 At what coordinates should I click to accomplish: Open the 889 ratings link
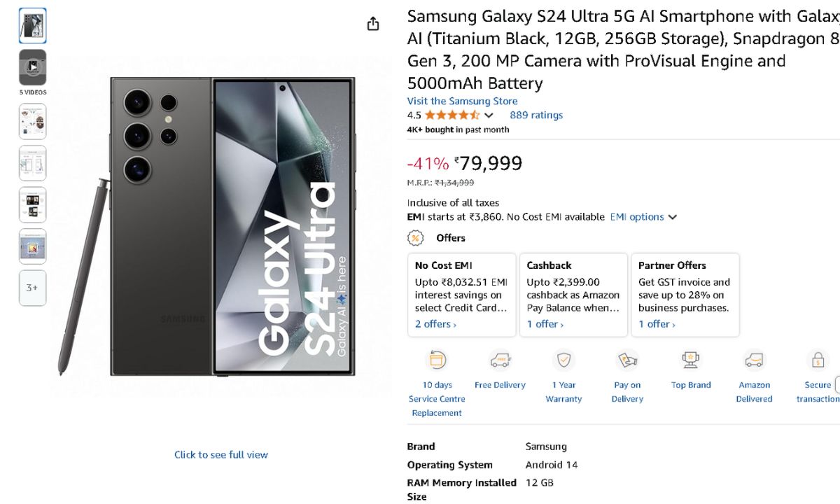pyautogui.click(x=536, y=115)
